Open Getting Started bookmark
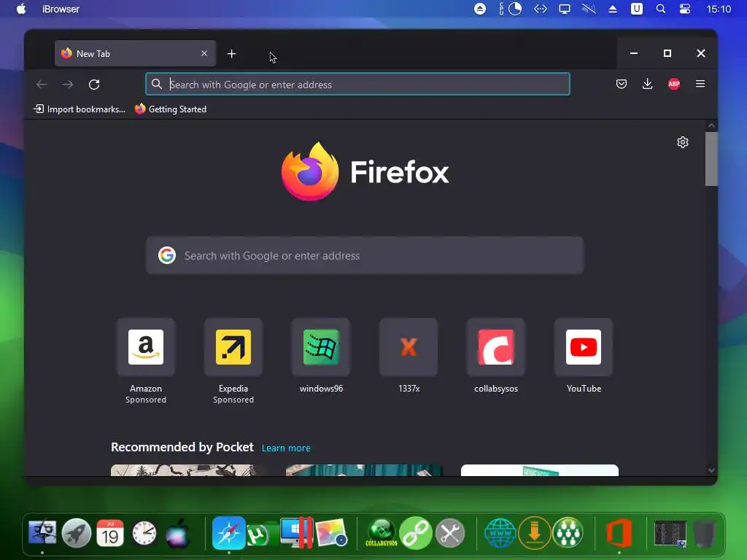 (171, 109)
